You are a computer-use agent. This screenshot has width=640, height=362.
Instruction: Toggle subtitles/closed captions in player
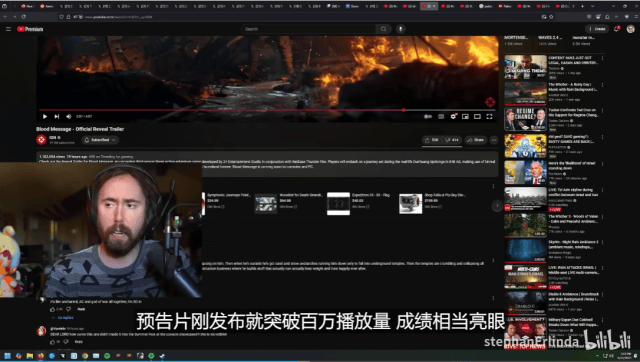441,117
